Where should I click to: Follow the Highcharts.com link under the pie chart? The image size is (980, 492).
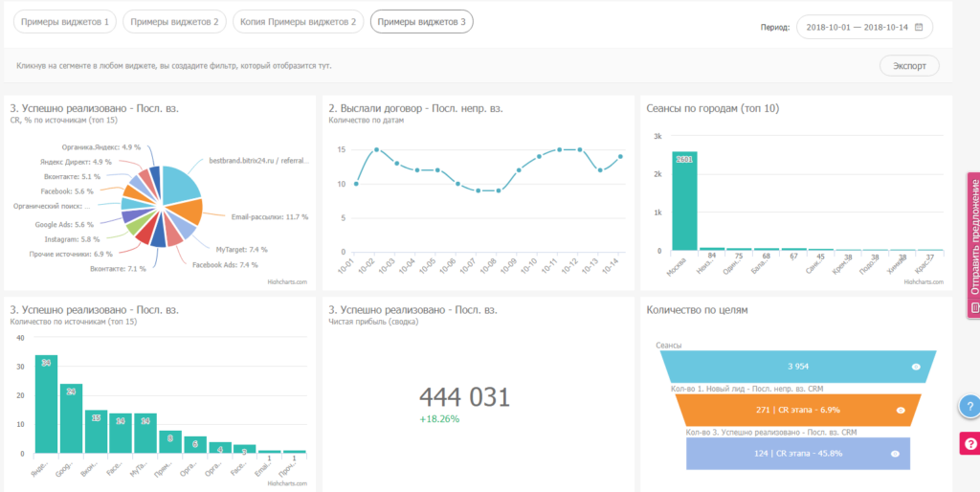(x=287, y=282)
